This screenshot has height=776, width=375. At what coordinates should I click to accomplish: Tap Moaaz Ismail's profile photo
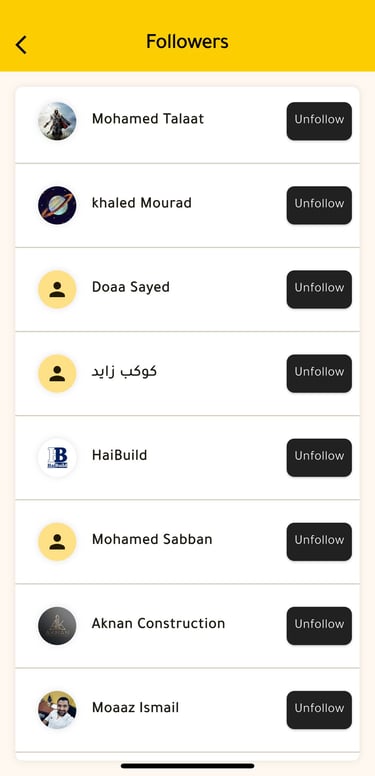point(57,710)
